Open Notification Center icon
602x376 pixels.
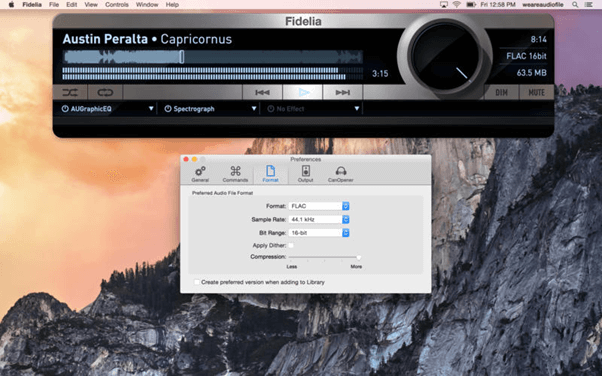(x=588, y=5)
